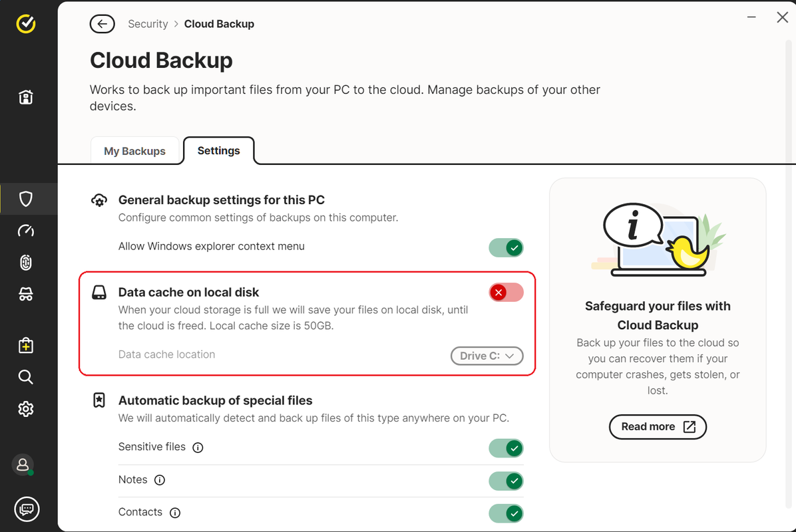
Task: Select the Settings tab
Action: coord(219,151)
